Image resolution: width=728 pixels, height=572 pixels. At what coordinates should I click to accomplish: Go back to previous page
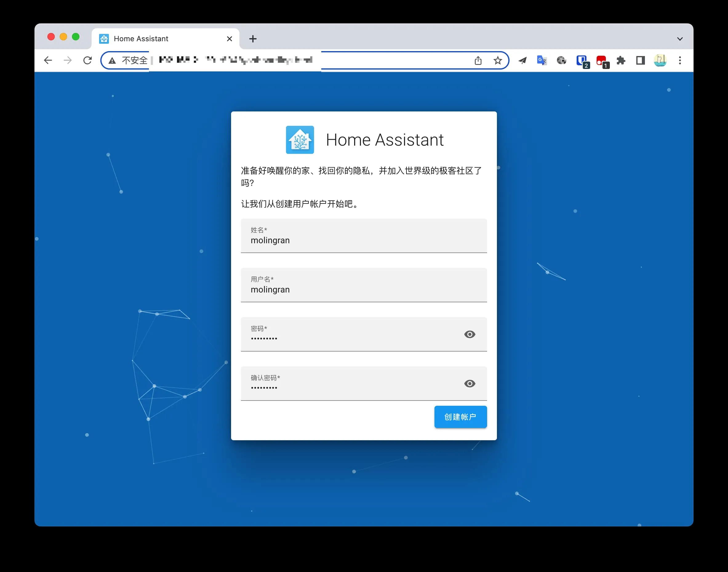(48, 60)
